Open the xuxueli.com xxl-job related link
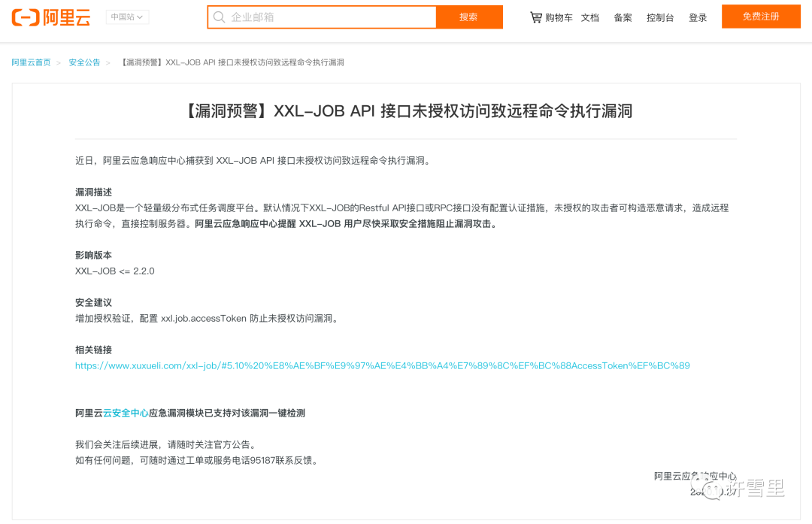 [x=382, y=365]
